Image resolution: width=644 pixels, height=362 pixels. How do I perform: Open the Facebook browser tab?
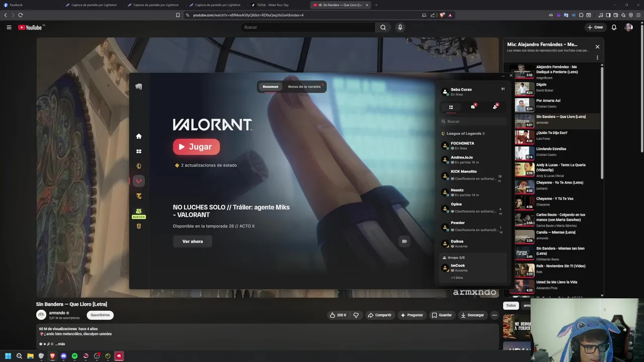(30, 5)
